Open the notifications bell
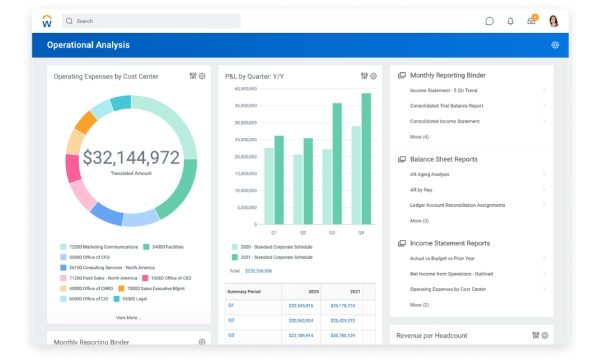Screen dimensions: 600x360 510,21
